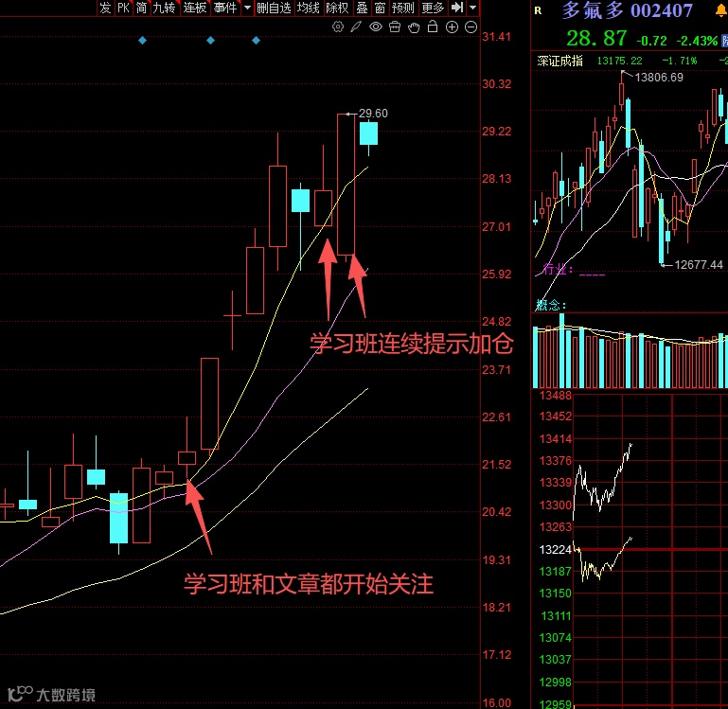Toggle the eye visibility icon

[x=376, y=27]
